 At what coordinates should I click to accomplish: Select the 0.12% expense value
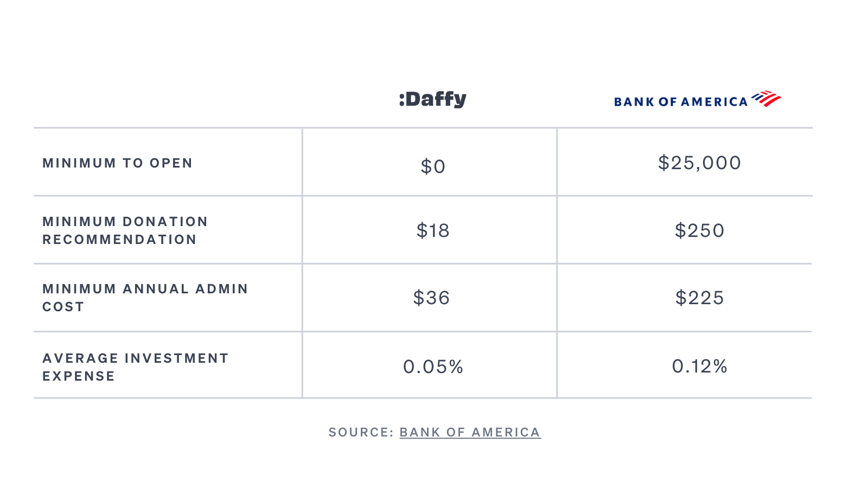(x=699, y=366)
